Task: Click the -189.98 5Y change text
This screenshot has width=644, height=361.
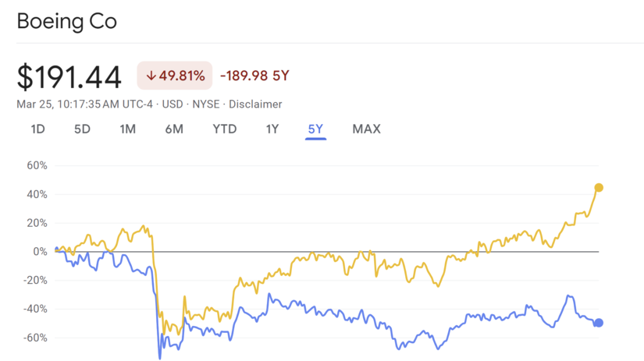Action: click(x=254, y=76)
